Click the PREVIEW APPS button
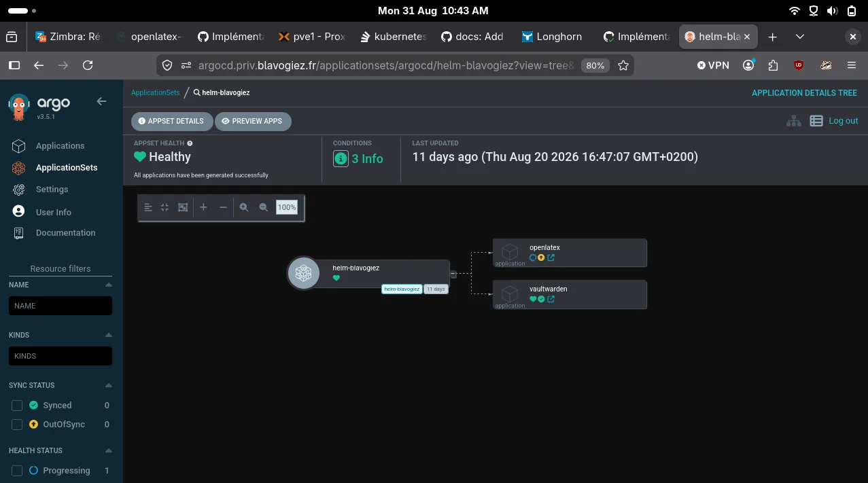Screen dimensions: 868x483 pos(253,121)
